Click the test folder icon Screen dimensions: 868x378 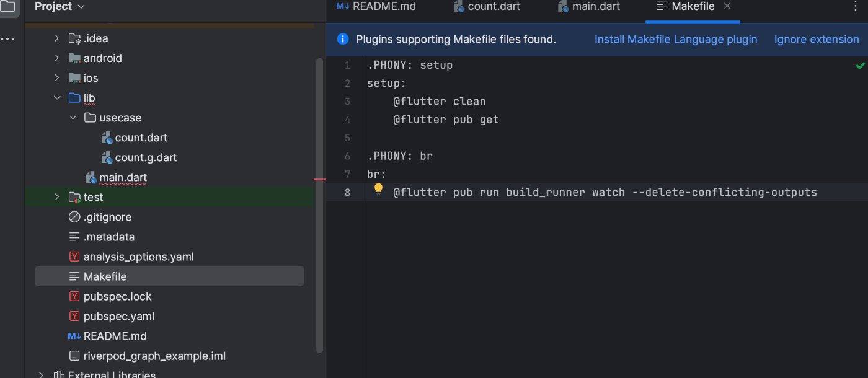pyautogui.click(x=74, y=197)
